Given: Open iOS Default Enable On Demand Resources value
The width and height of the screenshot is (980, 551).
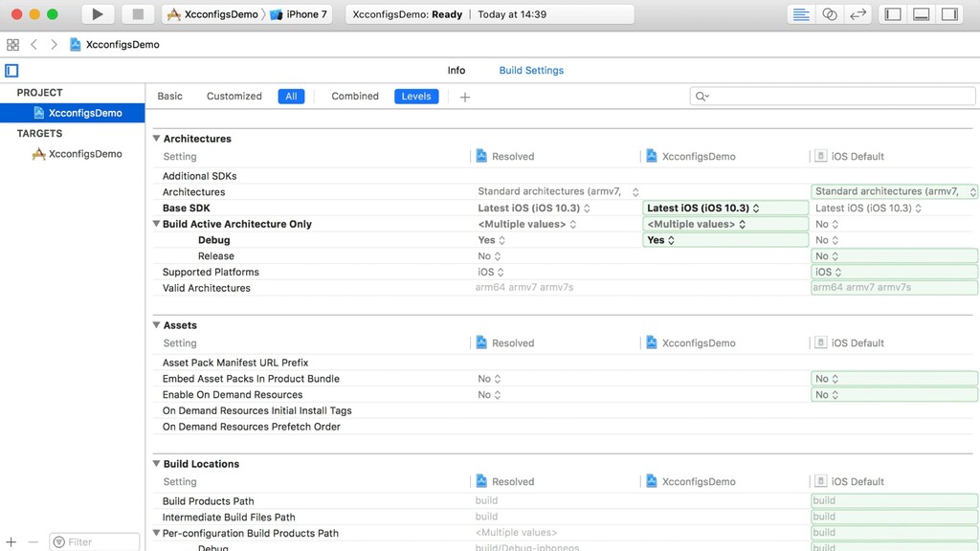Looking at the screenshot, I should 894,395.
